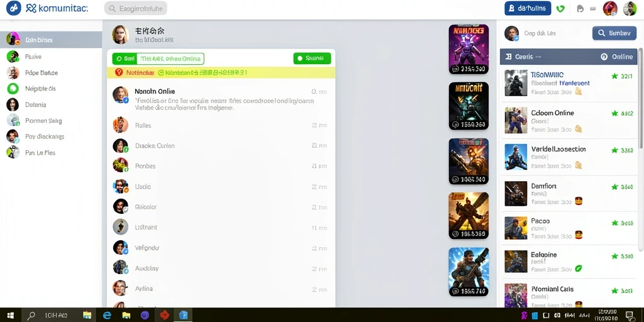Open the Windows Start menu icon
644x322 pixels.
tap(11, 316)
